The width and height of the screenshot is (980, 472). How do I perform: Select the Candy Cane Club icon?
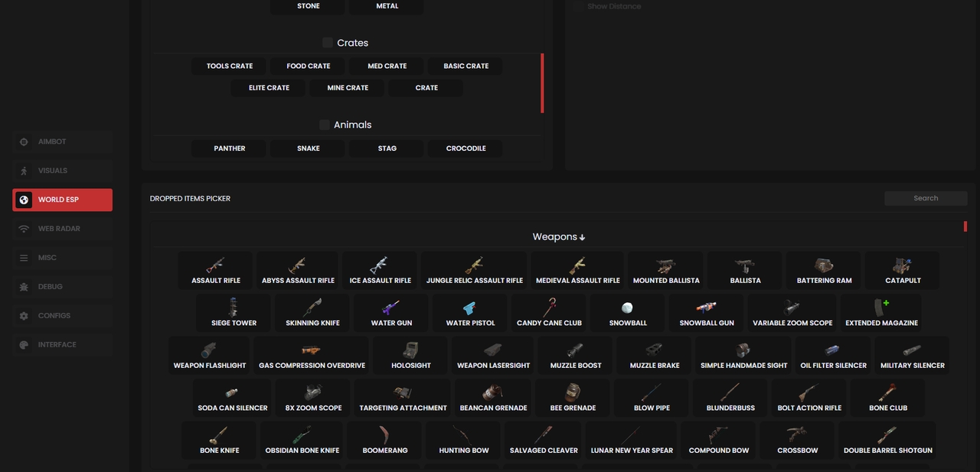point(549,308)
